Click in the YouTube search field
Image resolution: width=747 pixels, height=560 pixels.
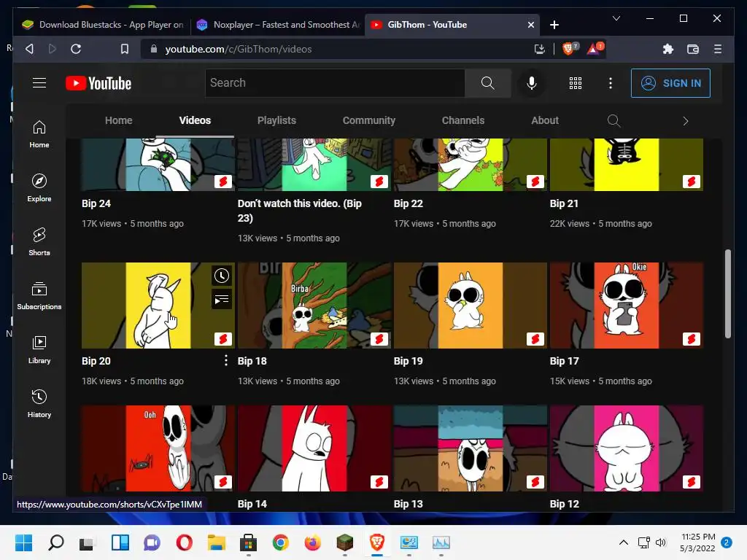335,83
